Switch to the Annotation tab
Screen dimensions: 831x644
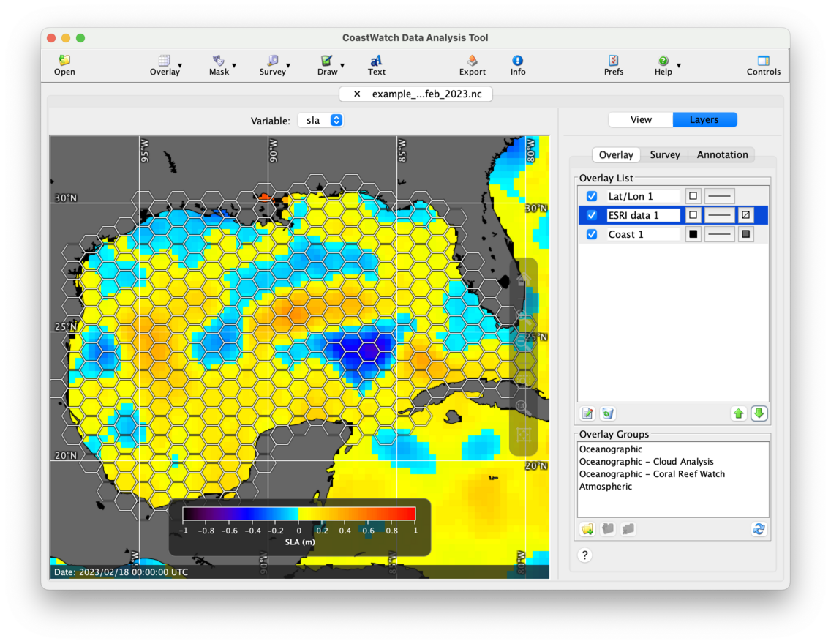point(721,154)
